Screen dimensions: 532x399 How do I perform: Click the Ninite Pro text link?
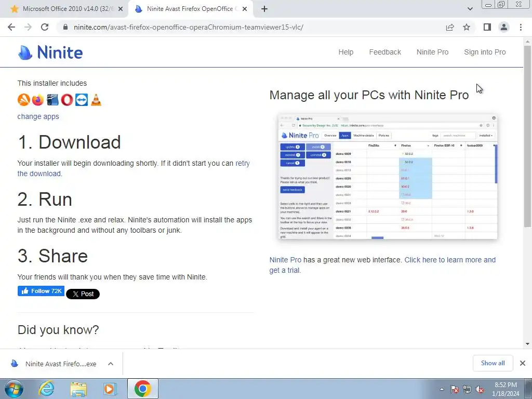click(x=285, y=260)
